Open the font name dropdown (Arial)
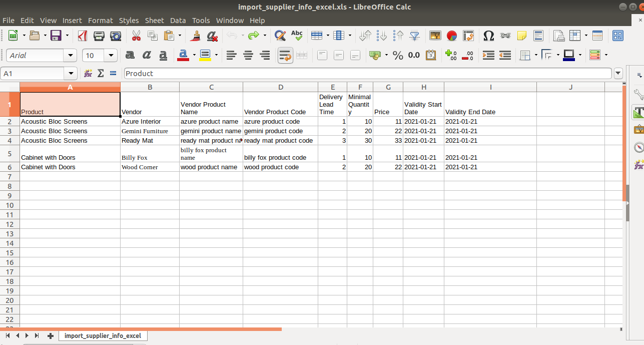Screen dimensions: 644x345 [71, 56]
